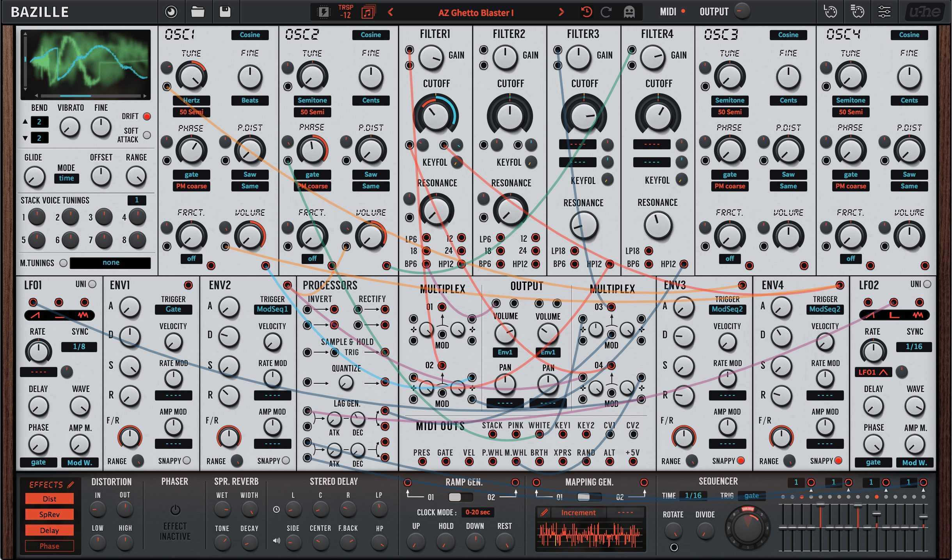The image size is (952, 560).
Task: Open ENV1 TRIGGER Gate dropdown
Action: (x=173, y=309)
